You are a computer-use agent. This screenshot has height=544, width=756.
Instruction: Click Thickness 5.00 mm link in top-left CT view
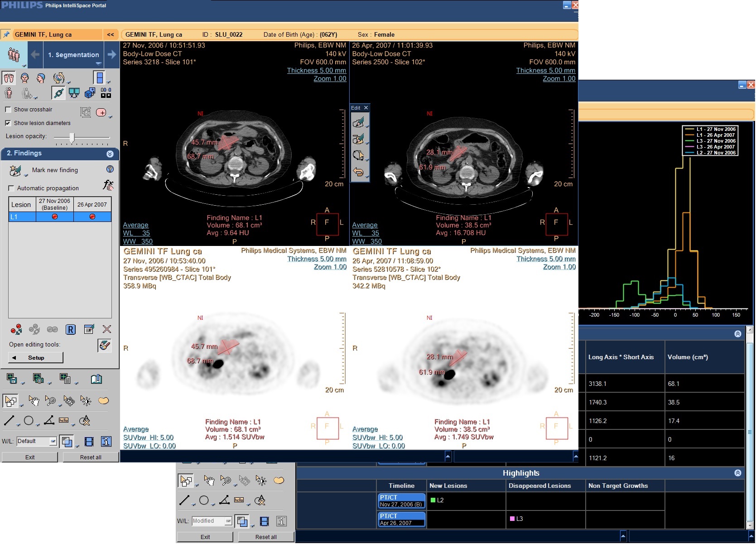click(x=316, y=71)
